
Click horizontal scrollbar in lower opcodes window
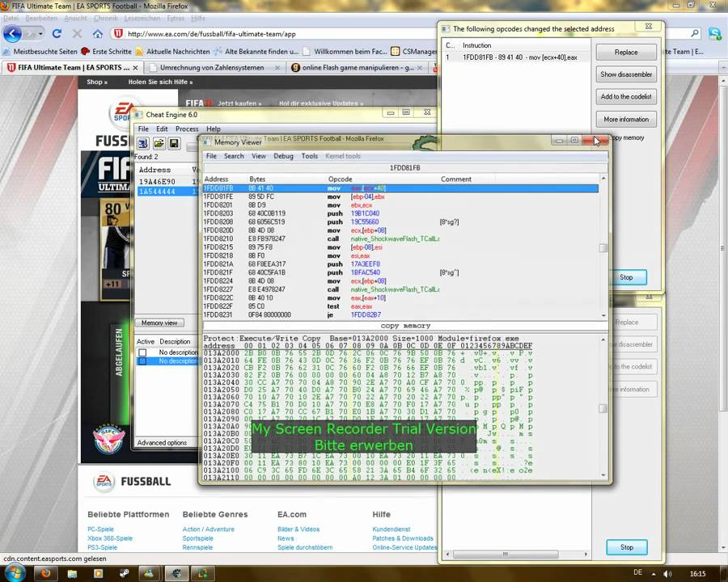(506, 555)
